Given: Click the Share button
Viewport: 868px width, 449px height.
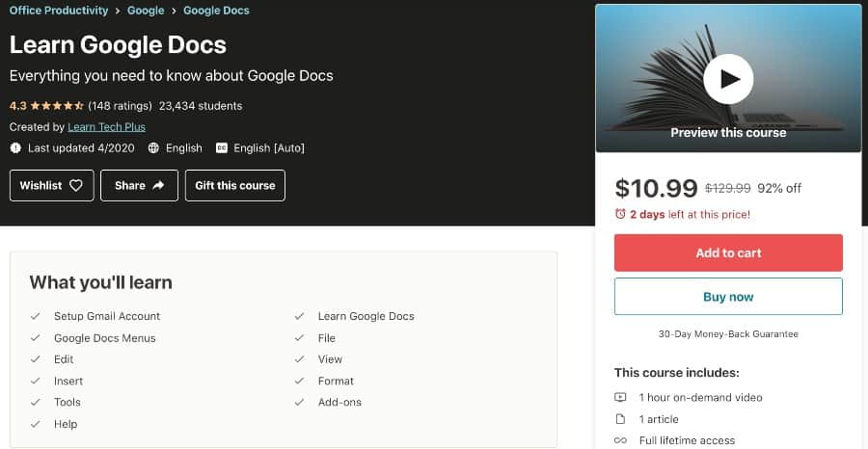Looking at the screenshot, I should [140, 186].
